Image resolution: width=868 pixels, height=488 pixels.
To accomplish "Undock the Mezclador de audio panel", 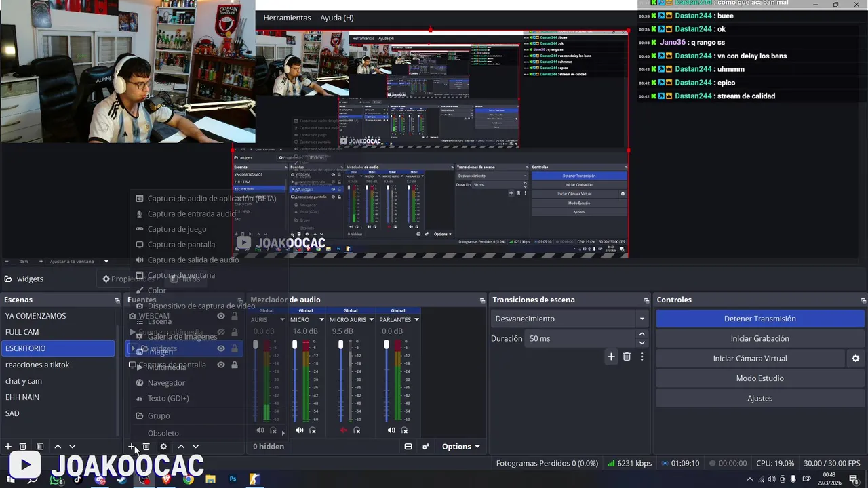I will coord(482,300).
